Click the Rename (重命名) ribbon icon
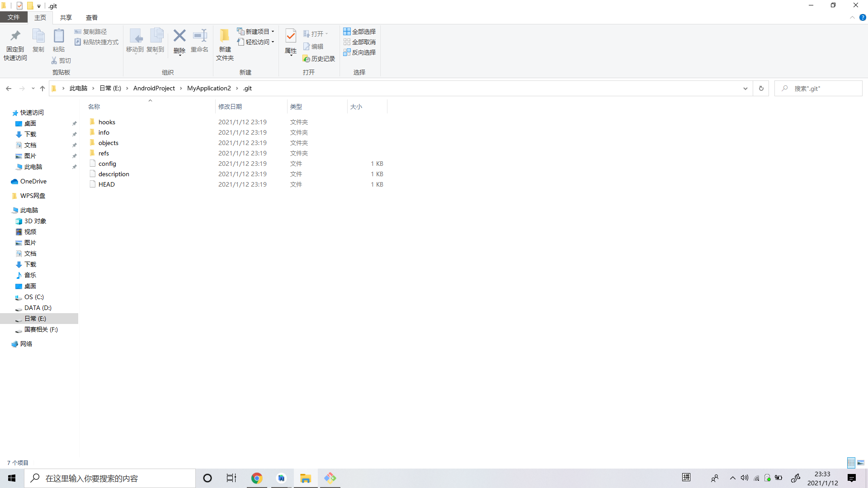868x488 pixels. coord(199,36)
